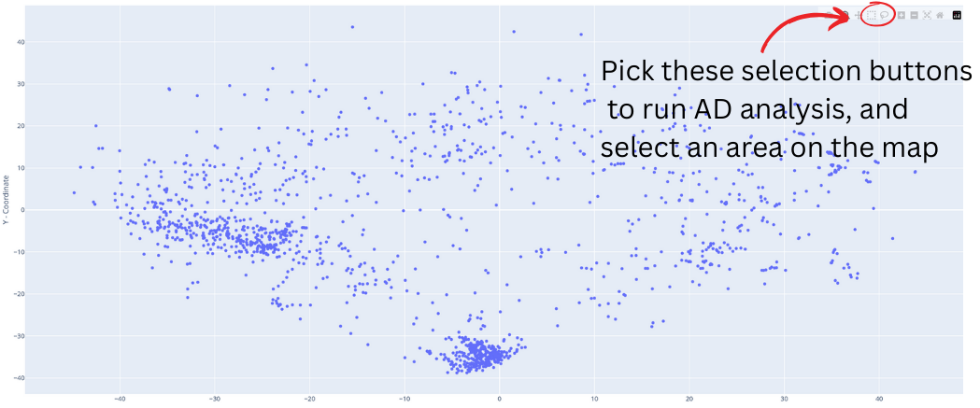Select the Lasso Select tool
The image size is (980, 408).
point(885,15)
